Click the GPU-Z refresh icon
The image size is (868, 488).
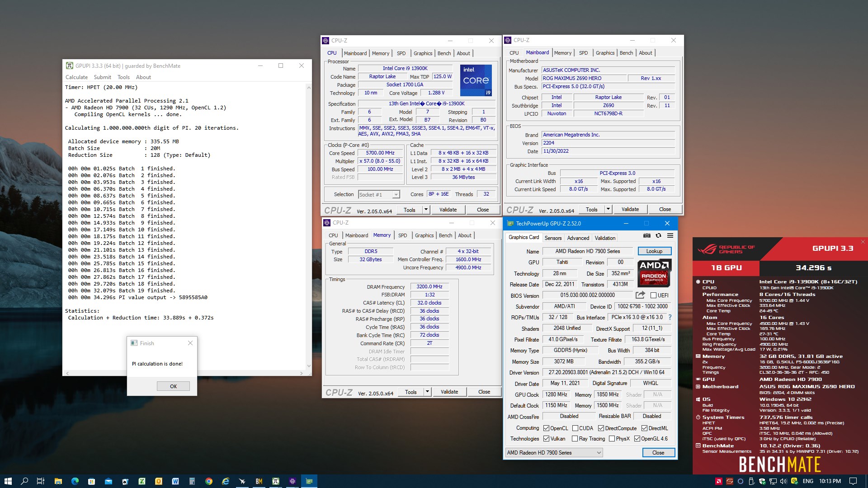pyautogui.click(x=658, y=235)
